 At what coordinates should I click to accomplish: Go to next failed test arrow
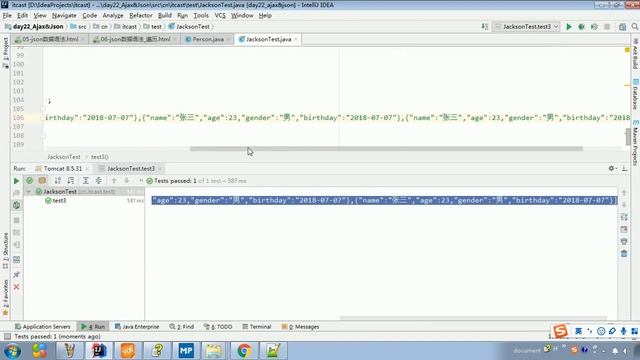127,180
